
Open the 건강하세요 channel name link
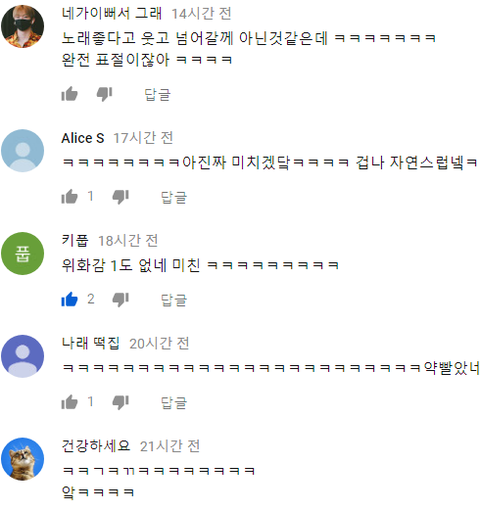click(96, 446)
